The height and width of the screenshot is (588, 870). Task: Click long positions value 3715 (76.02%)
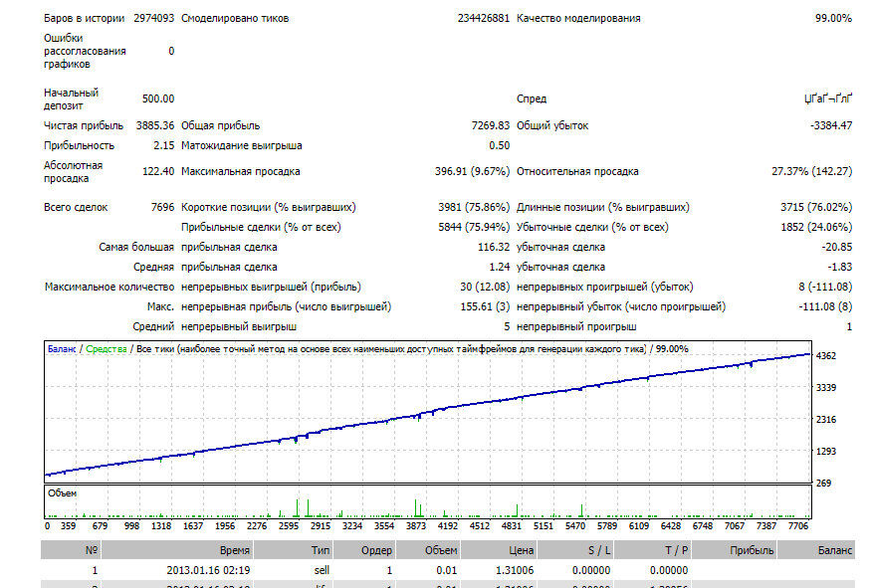pos(816,208)
